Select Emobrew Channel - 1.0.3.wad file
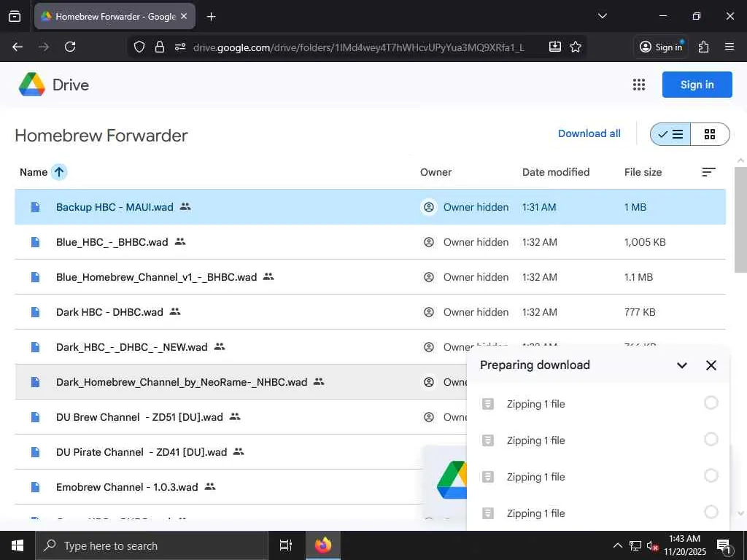The height and width of the screenshot is (560, 747). (218, 487)
